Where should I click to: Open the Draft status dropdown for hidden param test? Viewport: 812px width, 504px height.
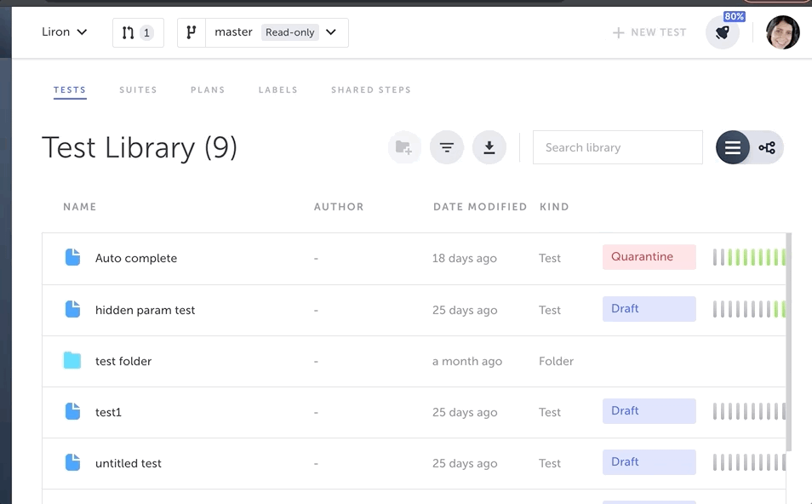pos(649,309)
